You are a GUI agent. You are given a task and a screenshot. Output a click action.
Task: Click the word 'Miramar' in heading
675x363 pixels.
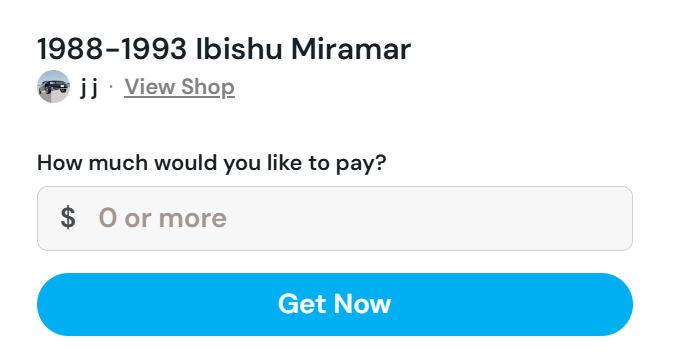click(351, 49)
